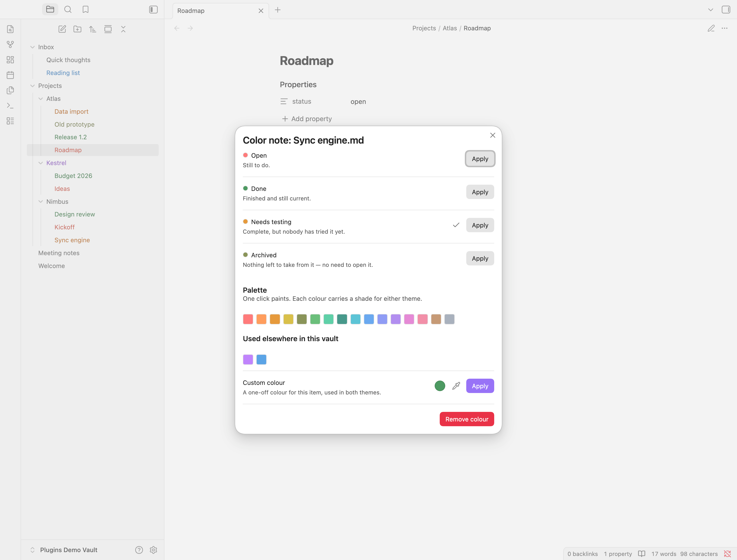This screenshot has width=737, height=560.
Task: Collapse the Projects folder
Action: 32,86
